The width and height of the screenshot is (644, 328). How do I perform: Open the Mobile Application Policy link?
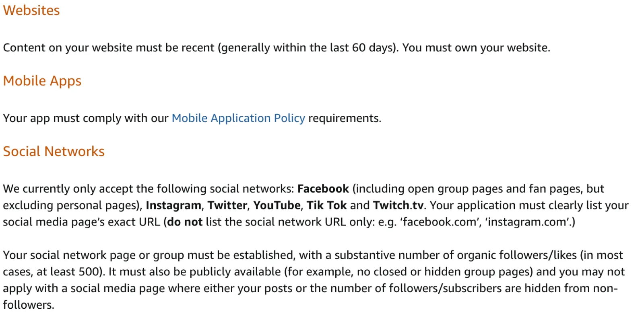[x=238, y=118]
